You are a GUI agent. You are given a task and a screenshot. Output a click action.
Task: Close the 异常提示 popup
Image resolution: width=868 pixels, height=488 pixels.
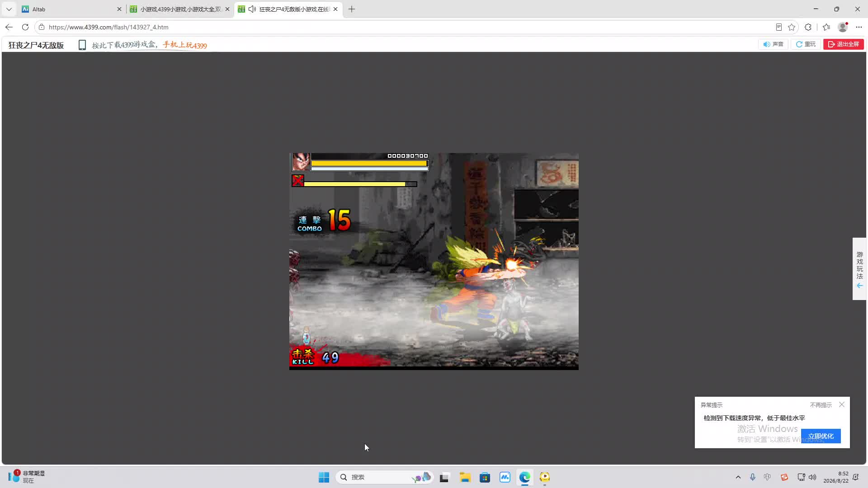pyautogui.click(x=842, y=404)
